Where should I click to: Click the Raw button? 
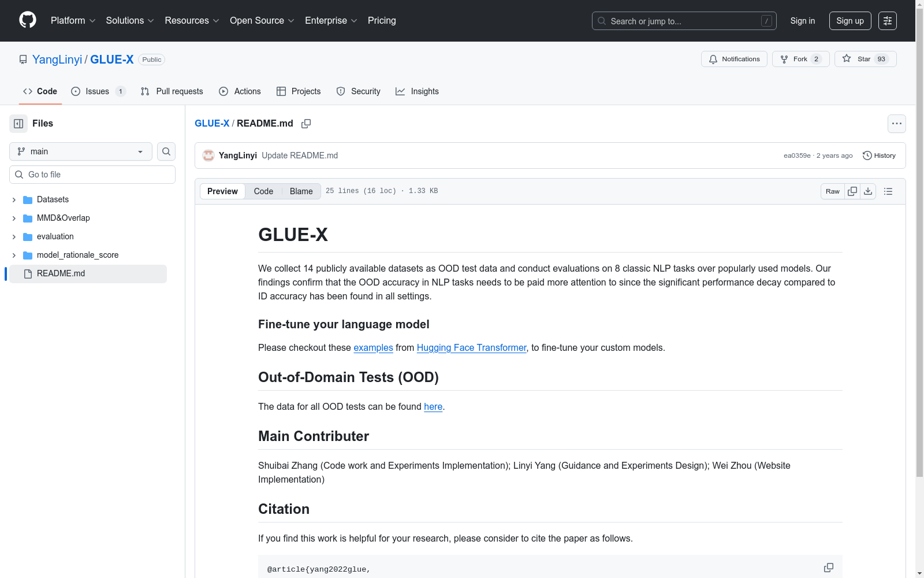[833, 191]
